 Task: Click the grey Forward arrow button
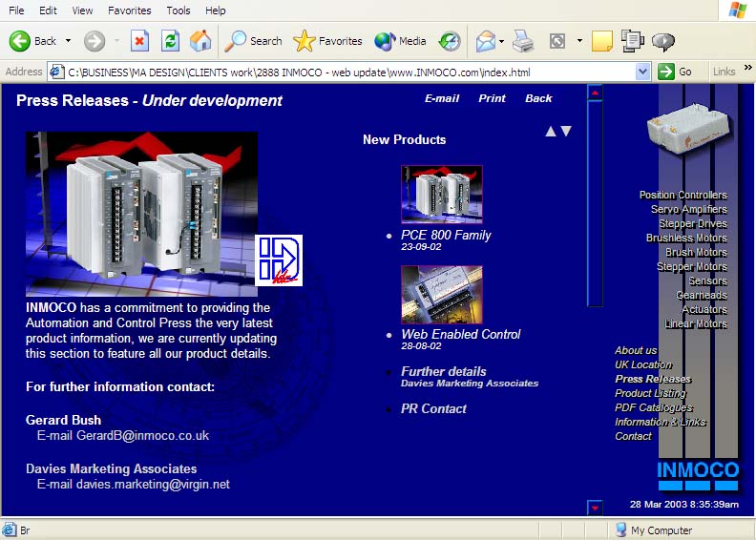[94, 41]
